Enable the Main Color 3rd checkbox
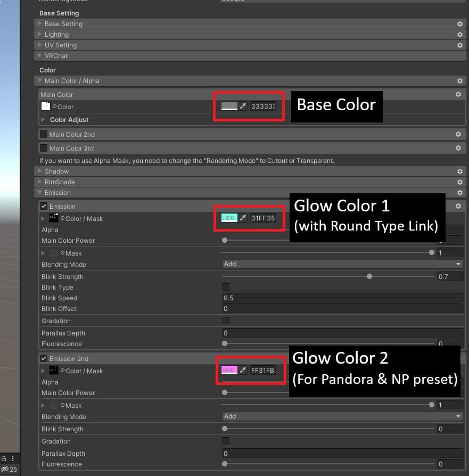Image resolution: width=469 pixels, height=476 pixels. (x=44, y=148)
